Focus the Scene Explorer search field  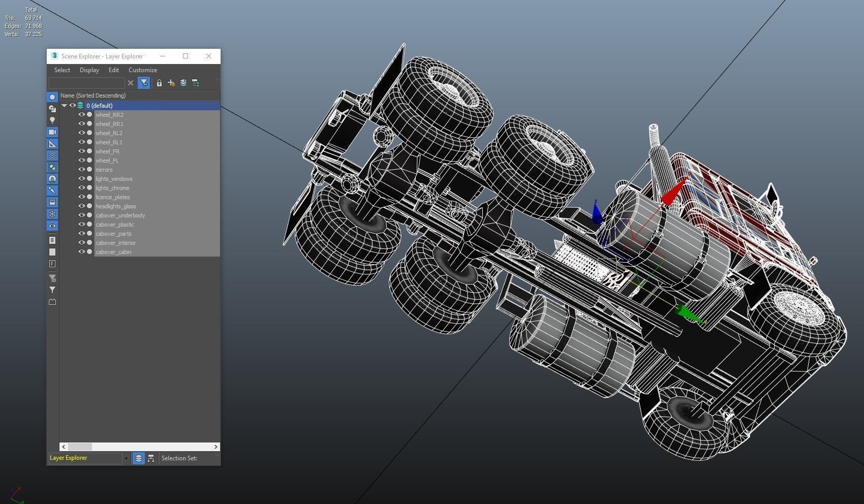pyautogui.click(x=86, y=83)
